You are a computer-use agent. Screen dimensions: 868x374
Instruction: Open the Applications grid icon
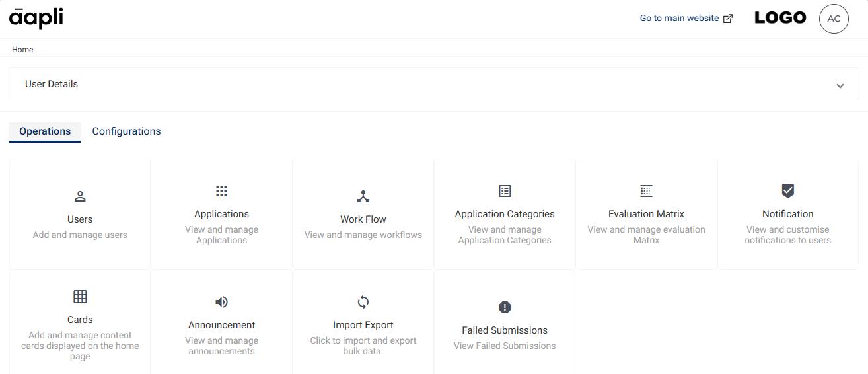[221, 191]
